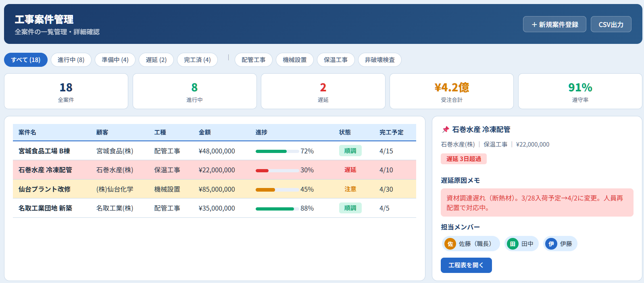Viewport: 644px width, 283px height.
Task: Switch to the 進行中 (8) filter
Action: pos(71,60)
